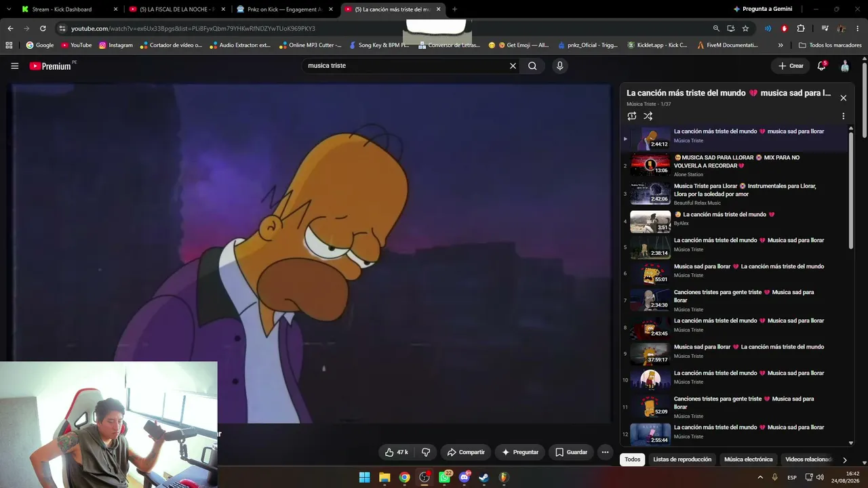Open File Explorer from the taskbar
The height and width of the screenshot is (488, 868).
384,477
